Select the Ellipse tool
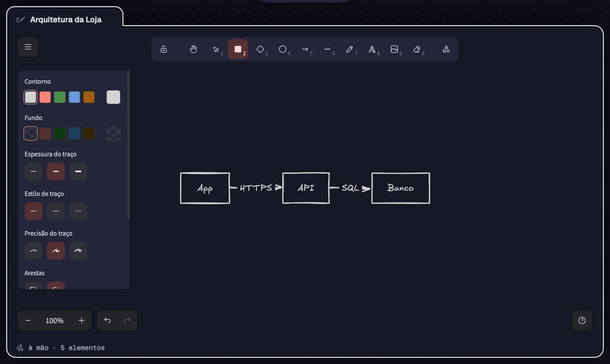The image size is (610, 364). click(x=283, y=49)
